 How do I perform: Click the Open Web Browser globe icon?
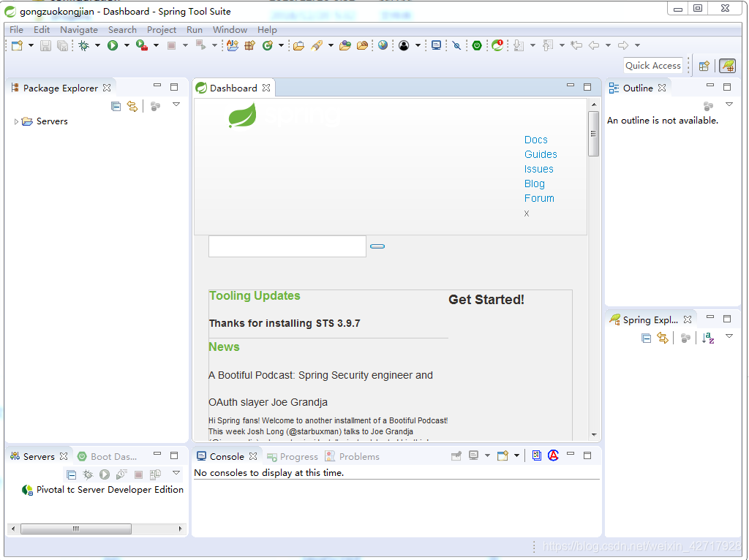[383, 45]
